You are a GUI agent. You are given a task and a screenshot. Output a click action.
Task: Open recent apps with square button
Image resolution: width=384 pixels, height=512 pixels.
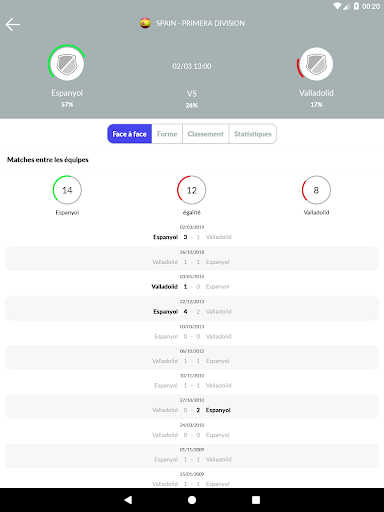256,500
